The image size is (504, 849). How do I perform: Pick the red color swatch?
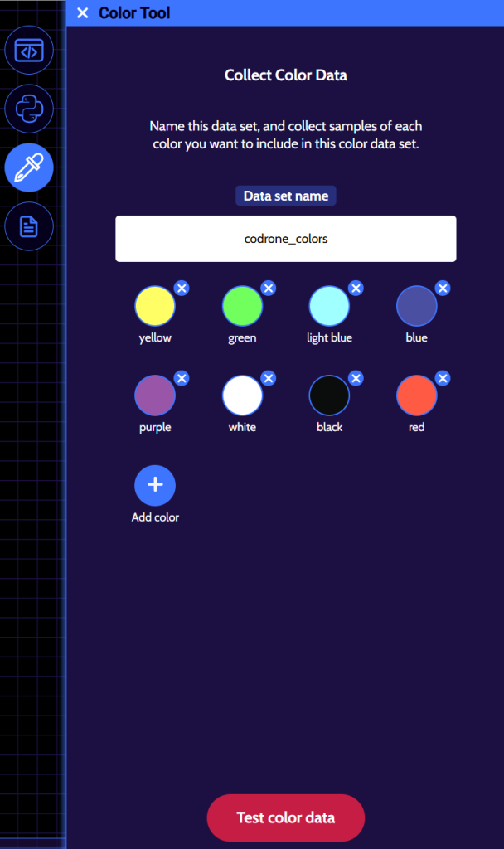click(416, 396)
